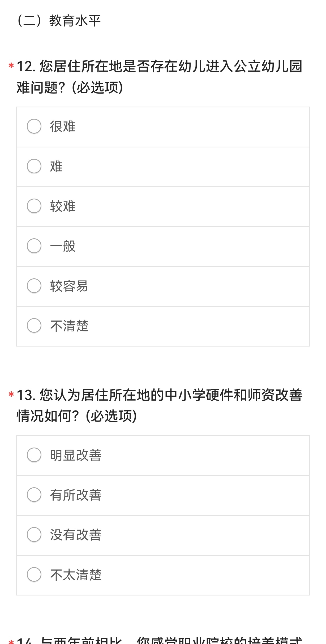Click the 明显改善 answer label text
The width and height of the screenshot is (326, 644).
[76, 455]
